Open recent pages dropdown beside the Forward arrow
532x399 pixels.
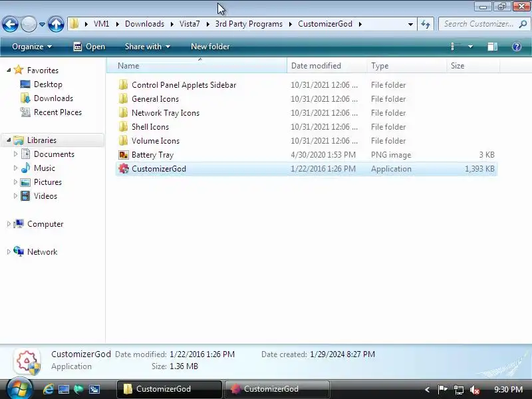point(42,24)
